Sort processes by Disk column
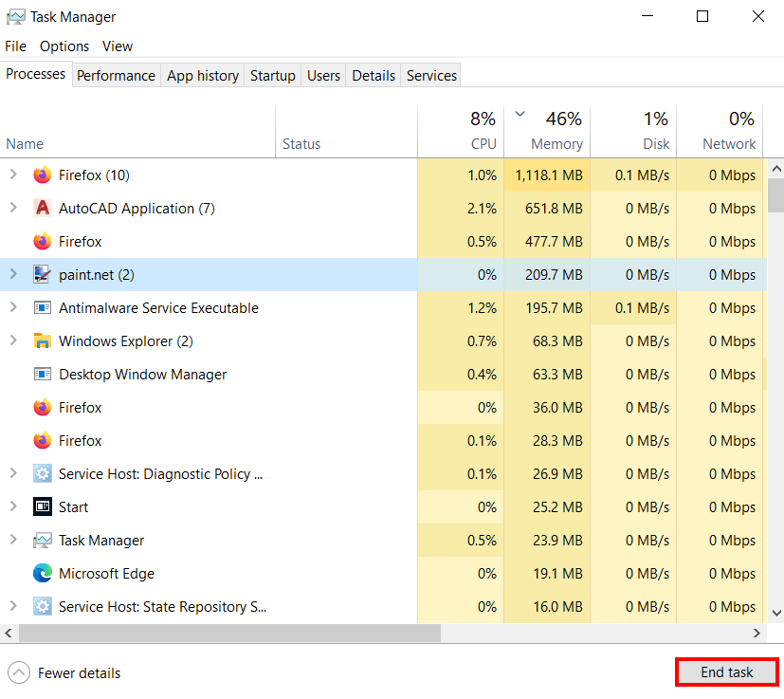Image resolution: width=784 pixels, height=699 pixels. pos(633,133)
